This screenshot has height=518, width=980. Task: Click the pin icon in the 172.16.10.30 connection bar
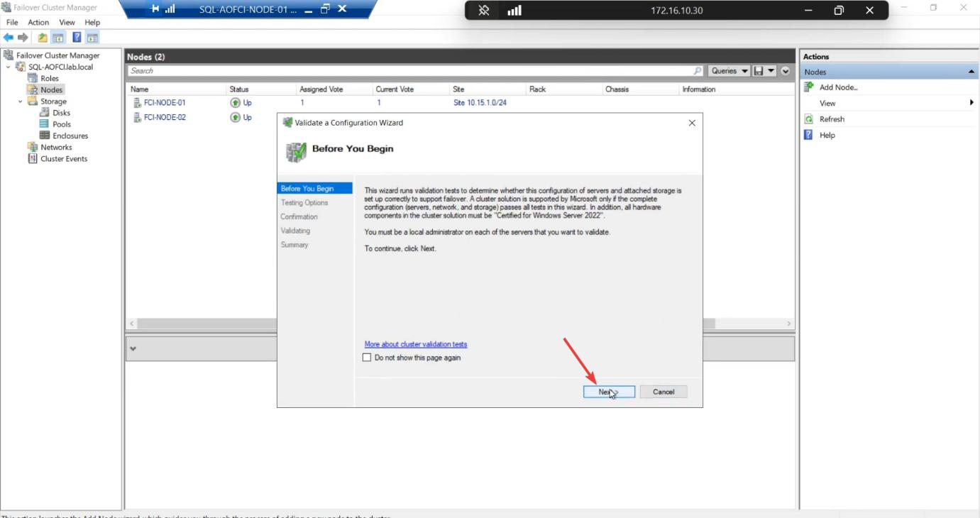coord(484,11)
